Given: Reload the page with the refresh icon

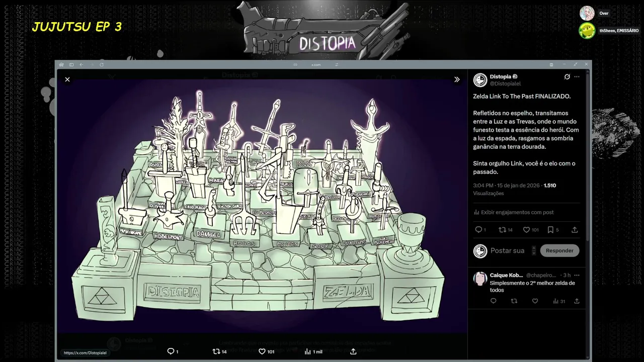Looking at the screenshot, I should (102, 64).
